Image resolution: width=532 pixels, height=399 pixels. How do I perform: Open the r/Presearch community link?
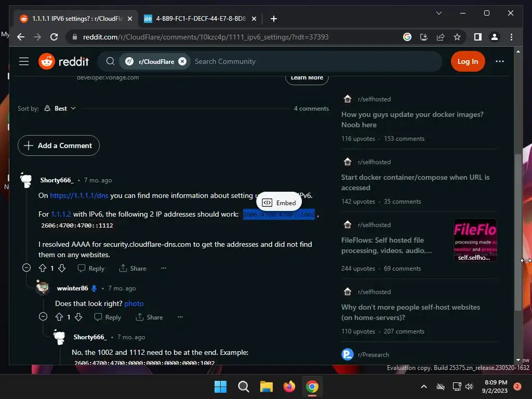point(373,354)
